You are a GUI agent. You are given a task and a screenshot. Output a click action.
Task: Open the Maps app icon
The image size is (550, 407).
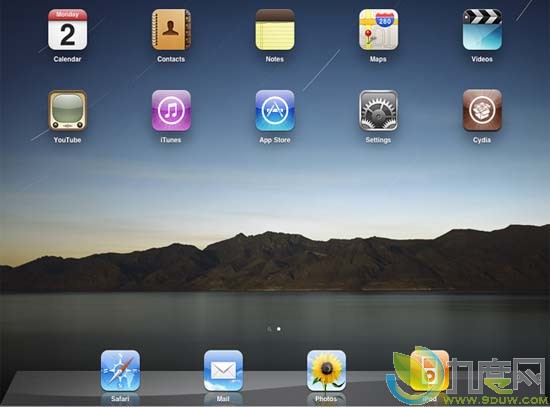378,30
